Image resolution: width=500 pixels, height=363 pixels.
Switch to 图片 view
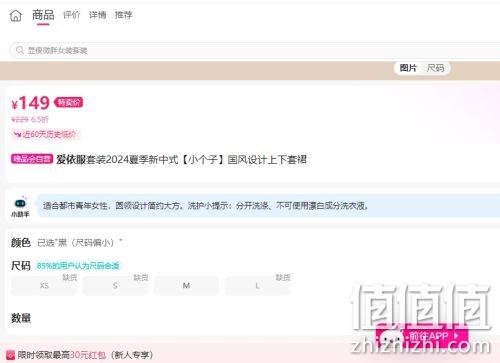[408, 68]
